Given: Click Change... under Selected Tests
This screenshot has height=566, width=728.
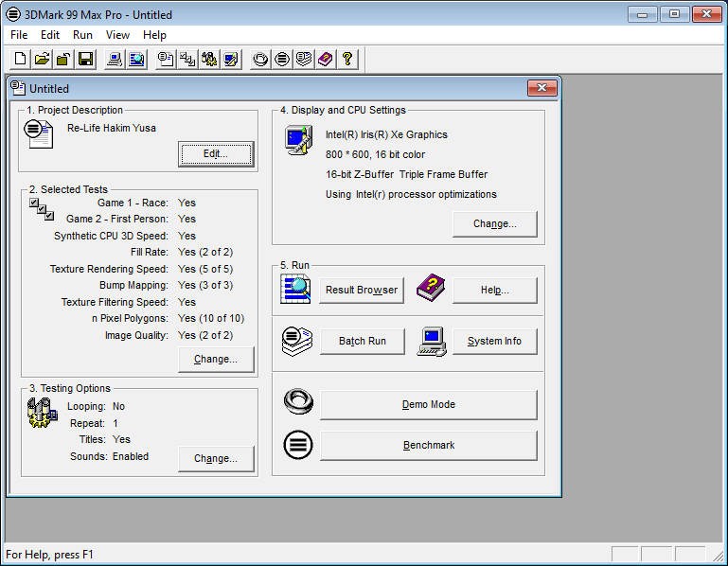Looking at the screenshot, I should (x=216, y=359).
